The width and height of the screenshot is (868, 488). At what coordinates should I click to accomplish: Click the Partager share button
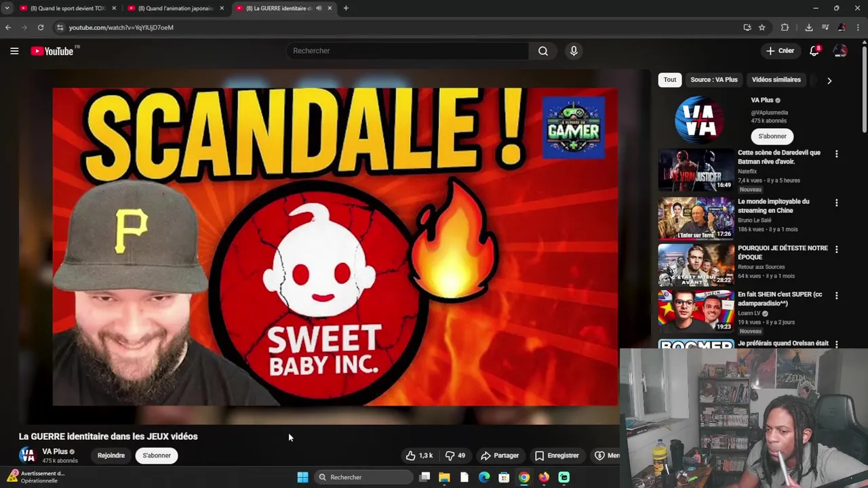(x=500, y=455)
